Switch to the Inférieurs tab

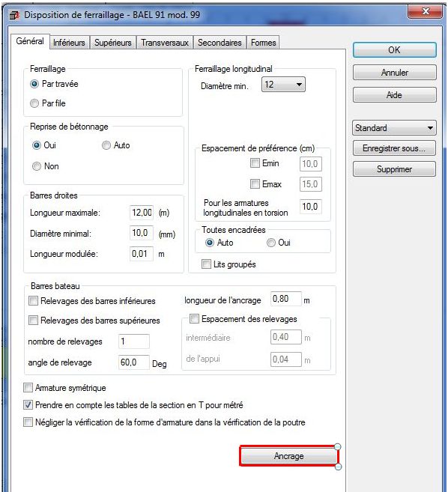click(69, 43)
